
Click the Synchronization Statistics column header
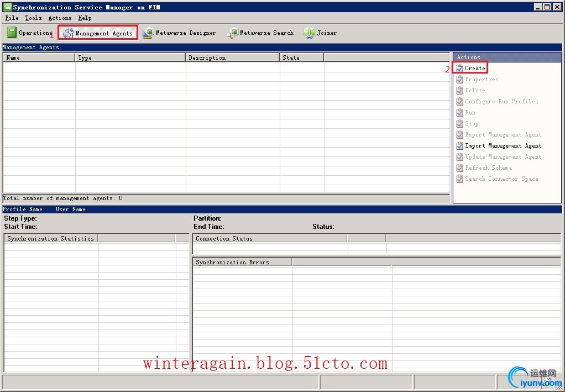[51, 238]
